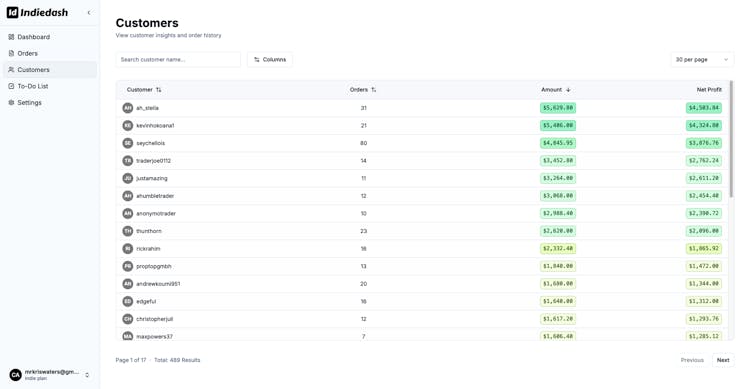Focus the search customer name field
This screenshot has height=389, width=750.
(x=178, y=59)
